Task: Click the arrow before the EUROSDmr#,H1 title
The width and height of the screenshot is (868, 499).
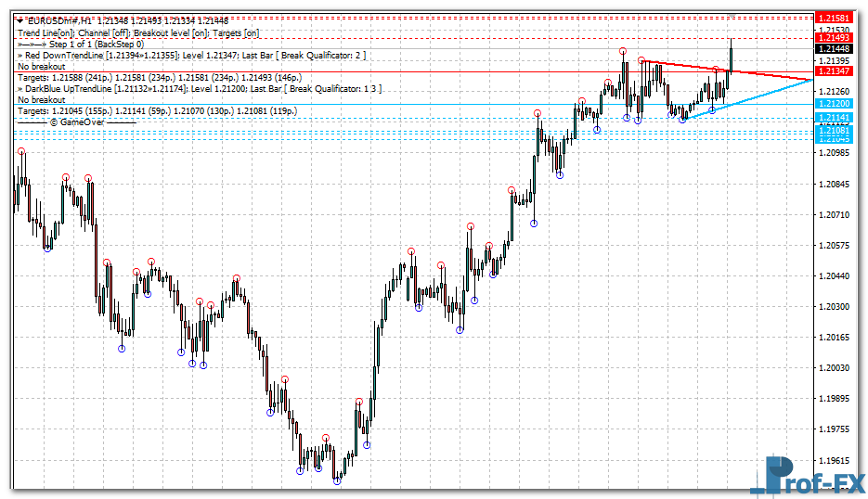Action: (19, 20)
